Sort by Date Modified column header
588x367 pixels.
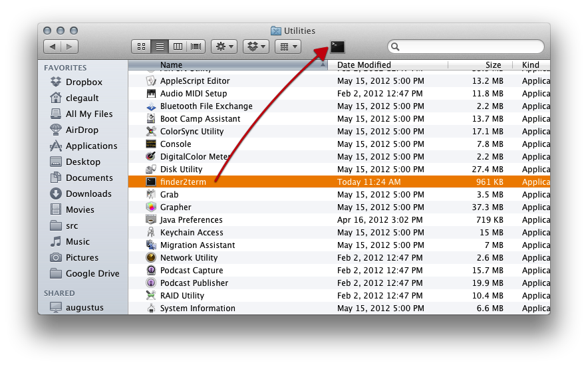388,65
